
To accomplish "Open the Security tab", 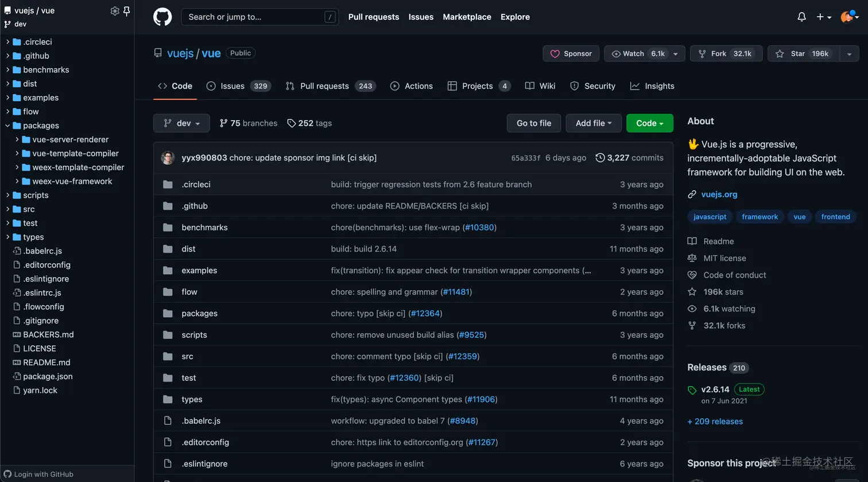I will coord(592,86).
